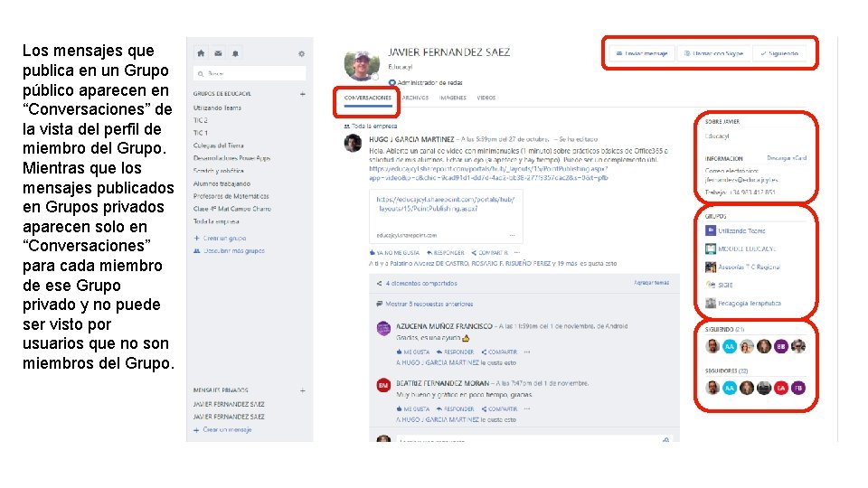Click Beatriz Fernandez Moran red BM avatar

(383, 385)
